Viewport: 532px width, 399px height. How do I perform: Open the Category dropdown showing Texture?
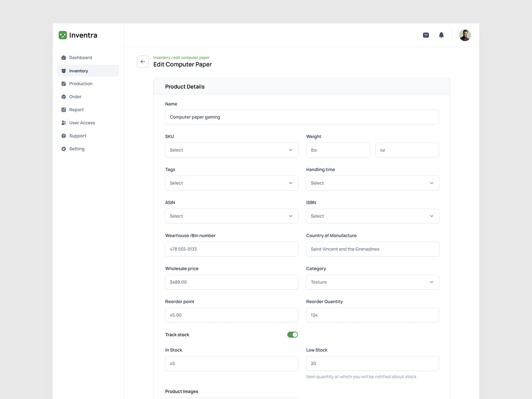372,282
